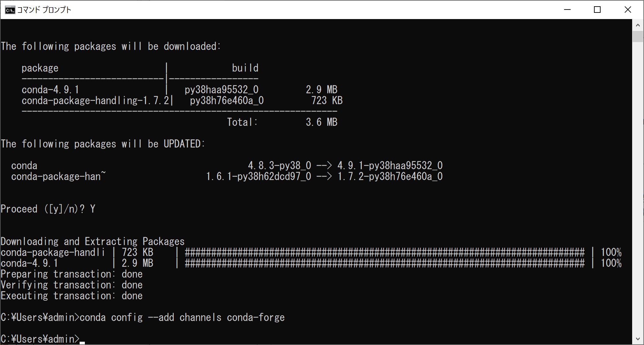Click the new version '4.9.1-py38haa95532_0'

click(390, 166)
